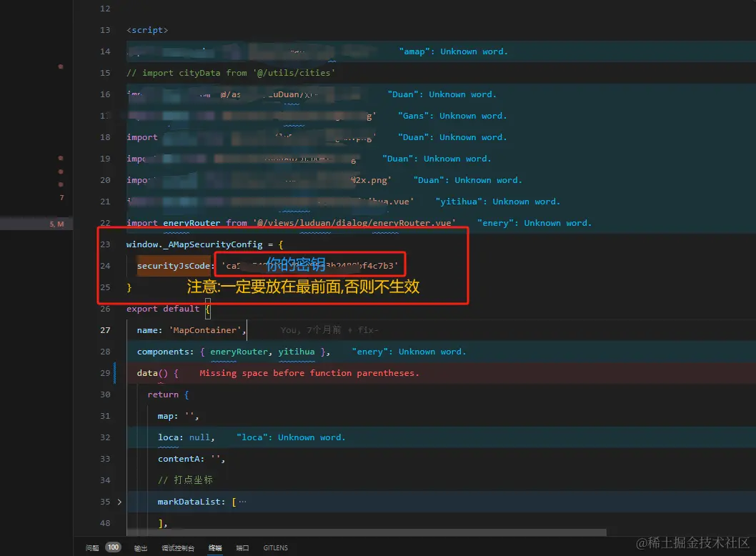Click window._AMapSecurityConfig on line 23
Image resolution: width=756 pixels, height=556 pixels.
click(x=194, y=244)
